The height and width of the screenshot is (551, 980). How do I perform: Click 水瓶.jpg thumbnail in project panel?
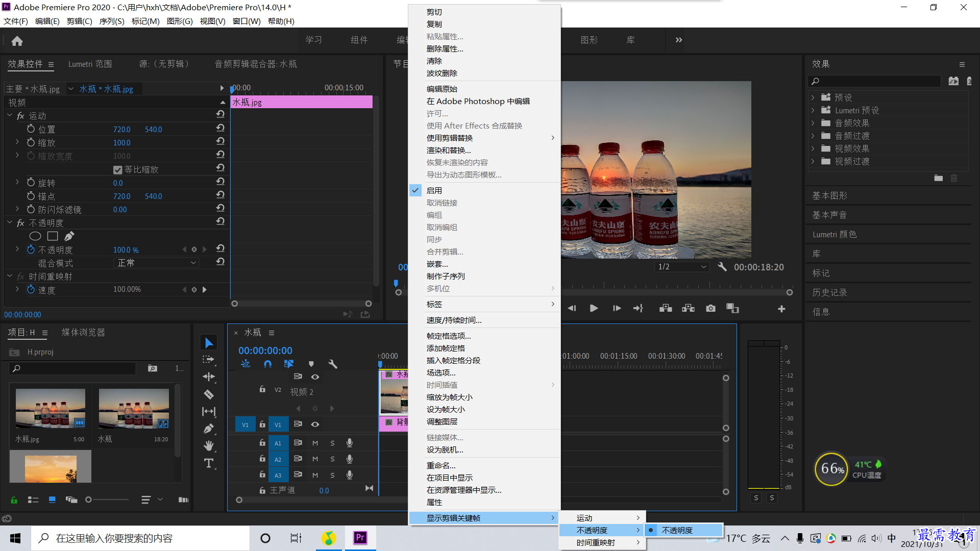pyautogui.click(x=51, y=408)
